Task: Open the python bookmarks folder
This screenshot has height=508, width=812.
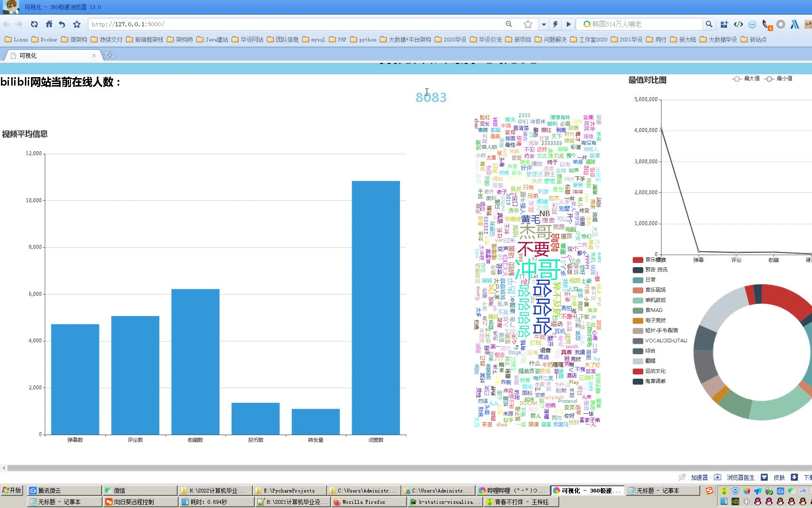Action: [x=363, y=40]
